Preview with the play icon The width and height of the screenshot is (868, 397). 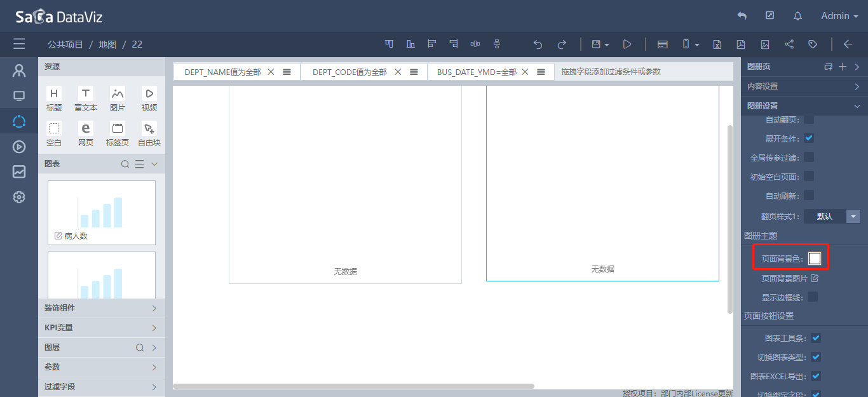(x=627, y=44)
